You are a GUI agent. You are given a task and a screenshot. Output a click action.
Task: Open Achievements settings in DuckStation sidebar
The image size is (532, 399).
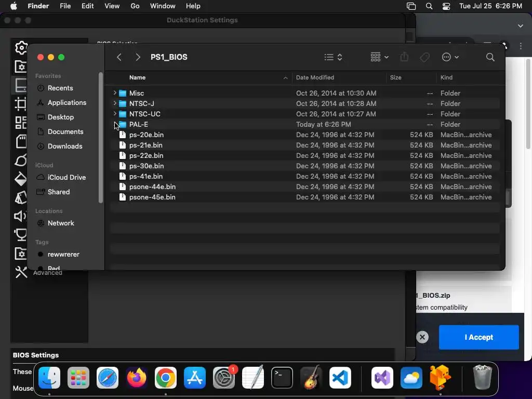20,235
